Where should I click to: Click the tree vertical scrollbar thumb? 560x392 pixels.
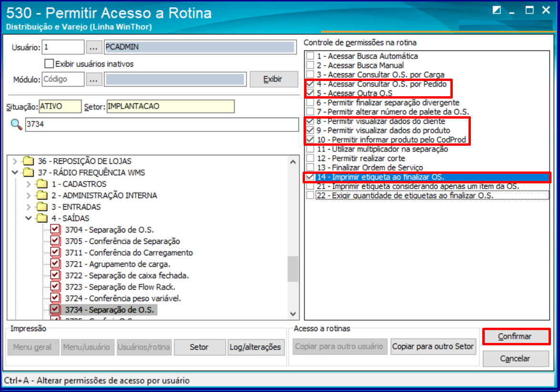click(x=293, y=269)
